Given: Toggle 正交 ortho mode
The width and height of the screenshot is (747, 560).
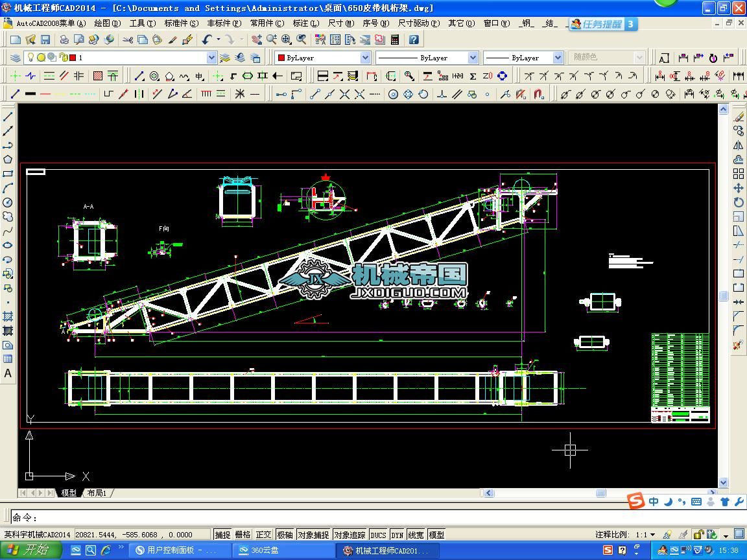Looking at the screenshot, I should click(263, 535).
